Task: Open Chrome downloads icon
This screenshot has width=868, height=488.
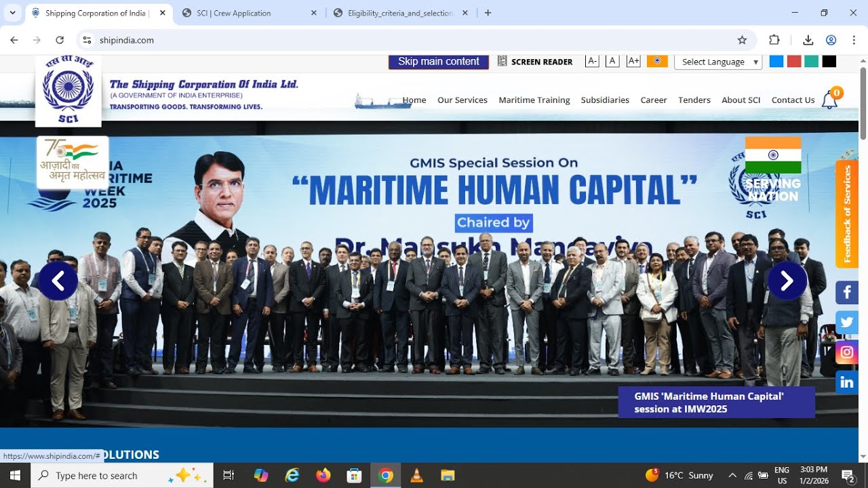Action: pyautogui.click(x=808, y=40)
